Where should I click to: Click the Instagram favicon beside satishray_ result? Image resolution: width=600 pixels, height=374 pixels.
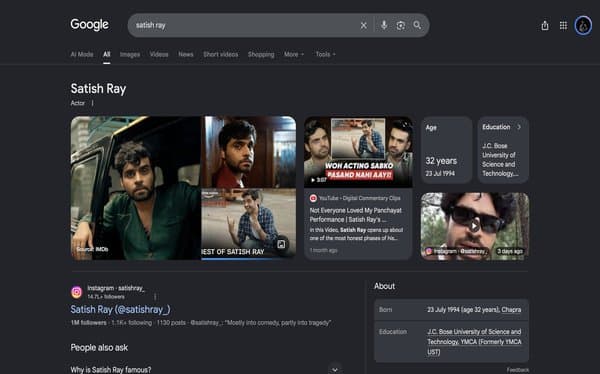77,292
